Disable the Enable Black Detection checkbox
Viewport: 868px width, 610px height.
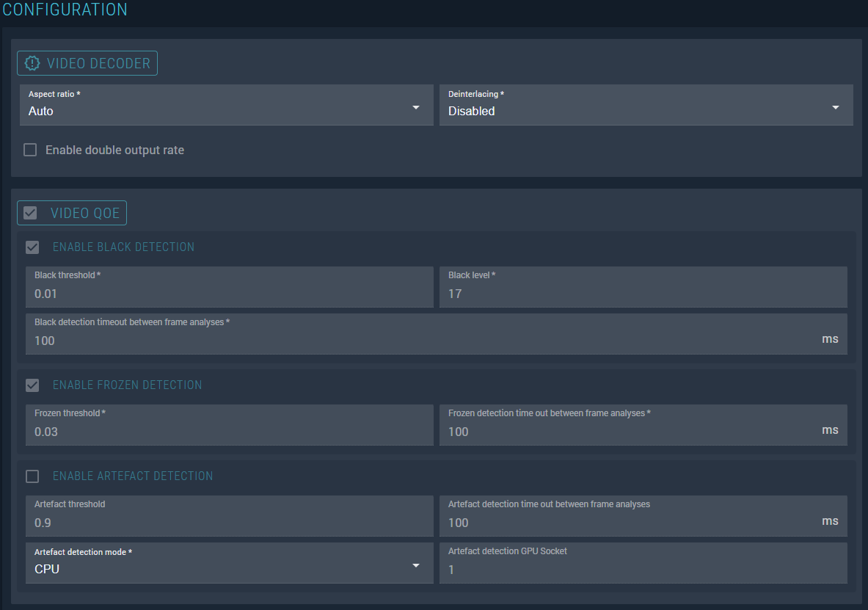click(32, 247)
